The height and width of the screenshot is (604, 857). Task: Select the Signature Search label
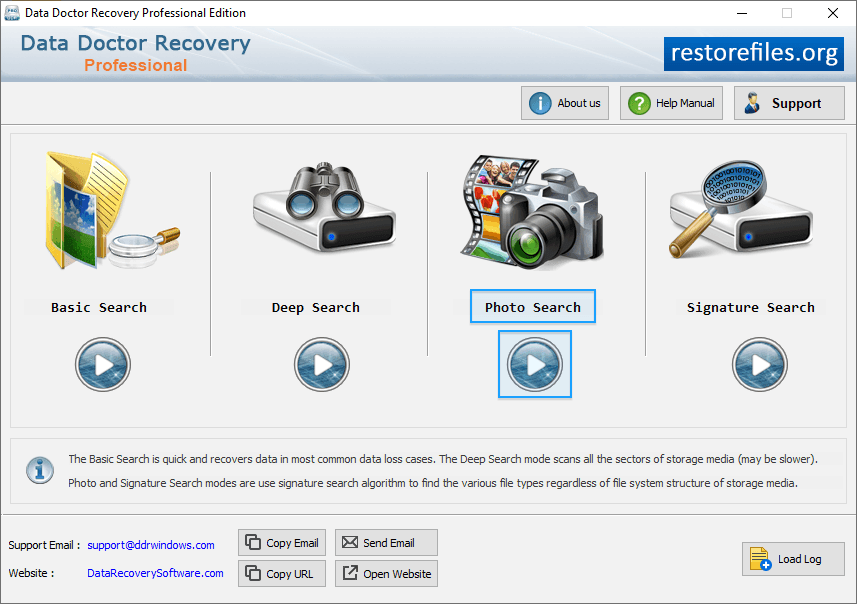coord(750,307)
